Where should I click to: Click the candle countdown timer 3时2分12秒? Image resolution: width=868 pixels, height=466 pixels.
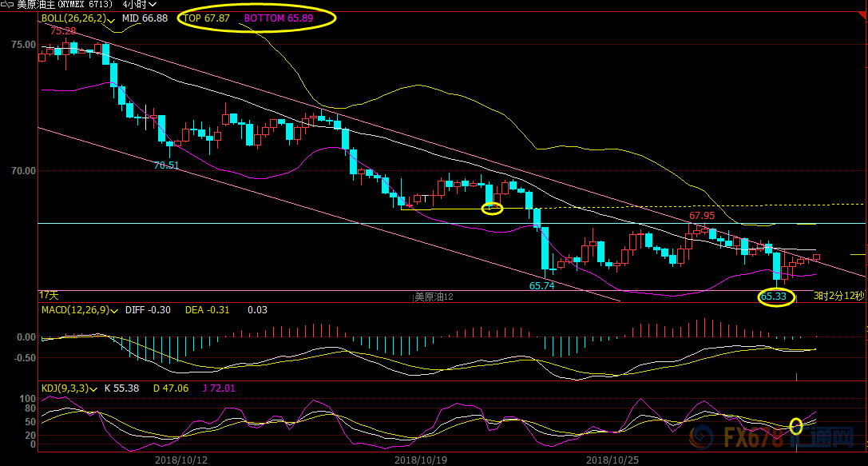[838, 297]
